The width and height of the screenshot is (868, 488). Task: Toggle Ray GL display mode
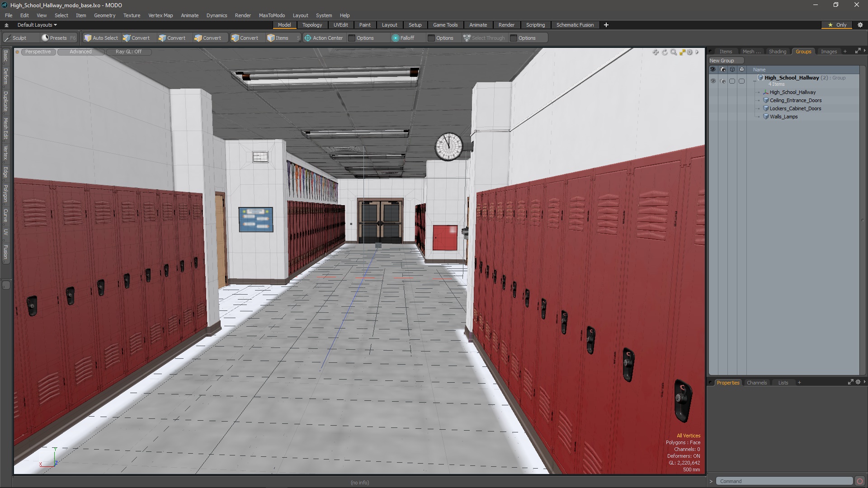[x=128, y=51]
